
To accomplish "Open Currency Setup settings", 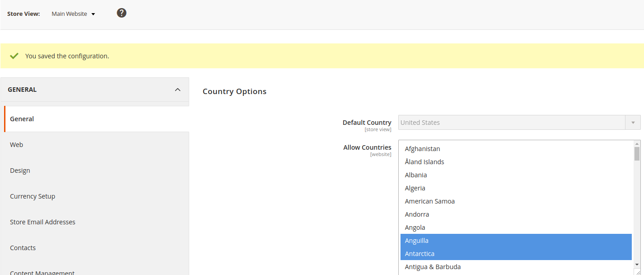I will [x=33, y=196].
